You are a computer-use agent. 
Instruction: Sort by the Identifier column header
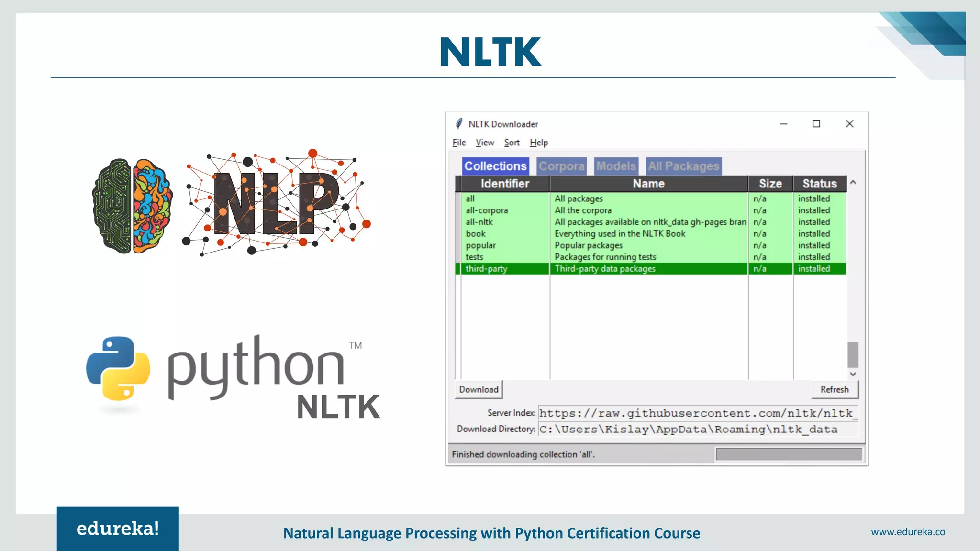[505, 184]
